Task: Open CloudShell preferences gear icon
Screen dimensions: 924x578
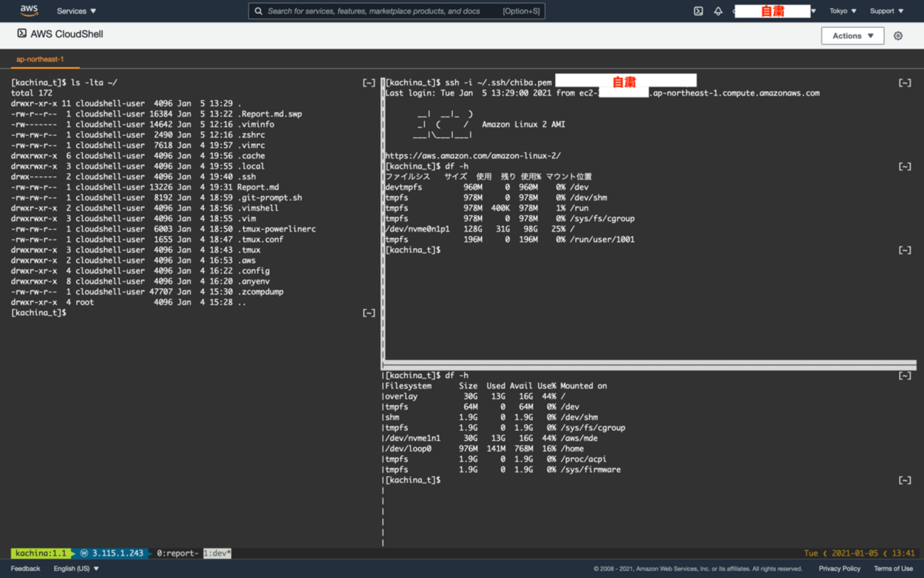Action: 898,36
